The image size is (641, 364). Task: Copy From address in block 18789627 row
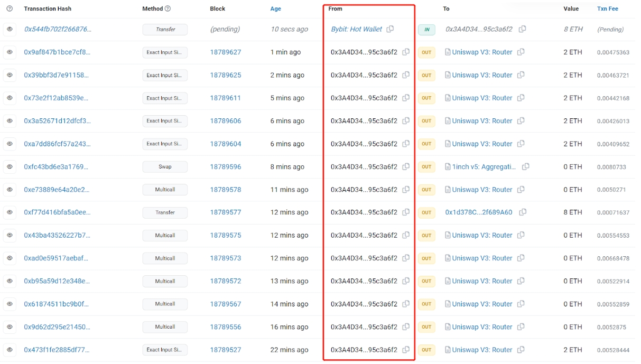click(x=406, y=52)
